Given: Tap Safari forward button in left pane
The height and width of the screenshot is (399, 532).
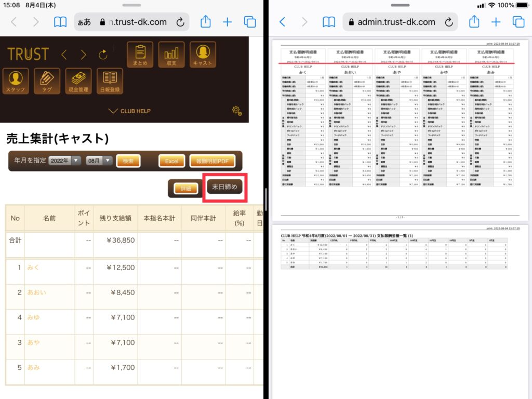Looking at the screenshot, I should click(36, 22).
